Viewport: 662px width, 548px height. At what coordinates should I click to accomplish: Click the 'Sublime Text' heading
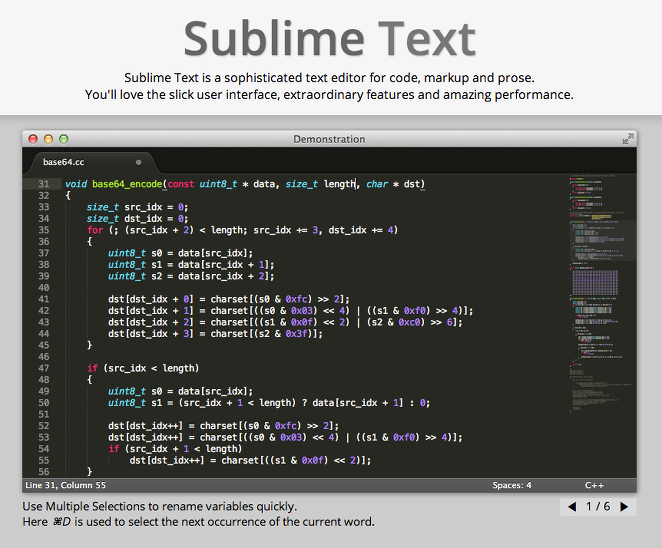pos(330,39)
